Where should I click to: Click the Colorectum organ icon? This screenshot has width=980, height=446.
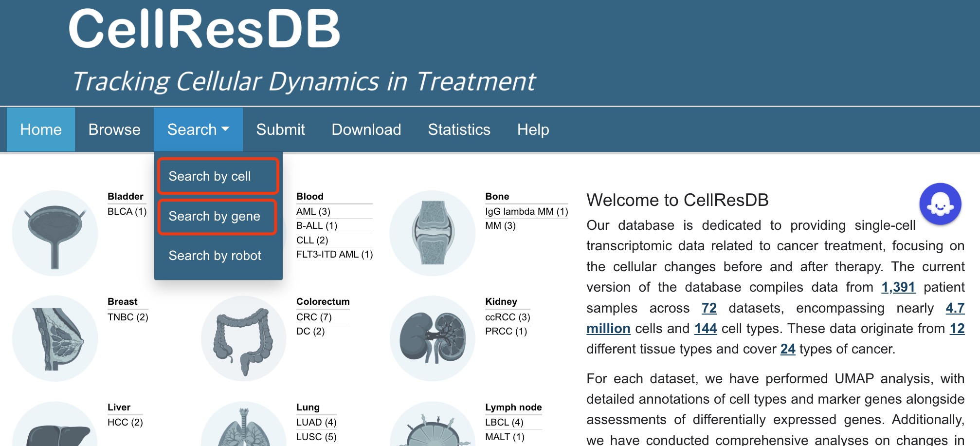(x=244, y=338)
